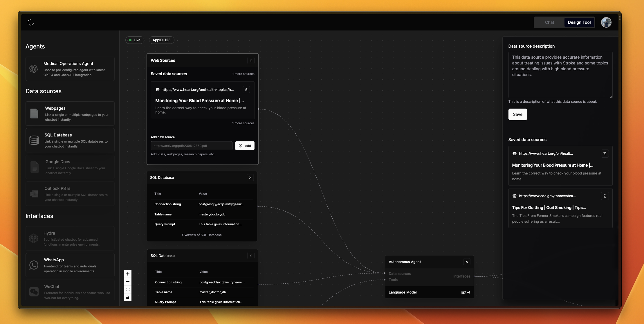Select the SQL Database icon in sidebar

point(34,140)
